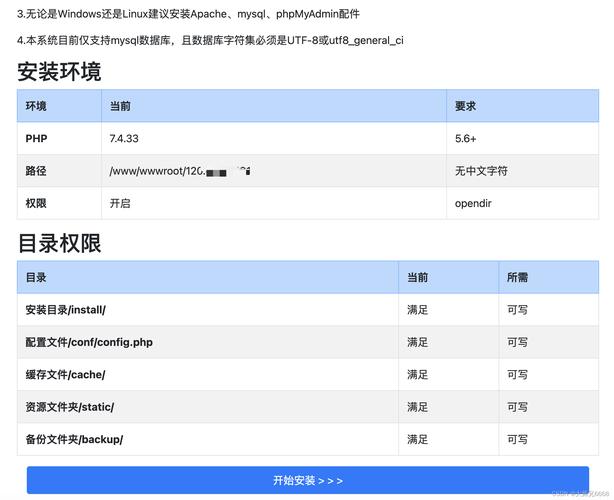Select the '满足' status for the install directory
The height and width of the screenshot is (500, 614).
click(x=417, y=310)
